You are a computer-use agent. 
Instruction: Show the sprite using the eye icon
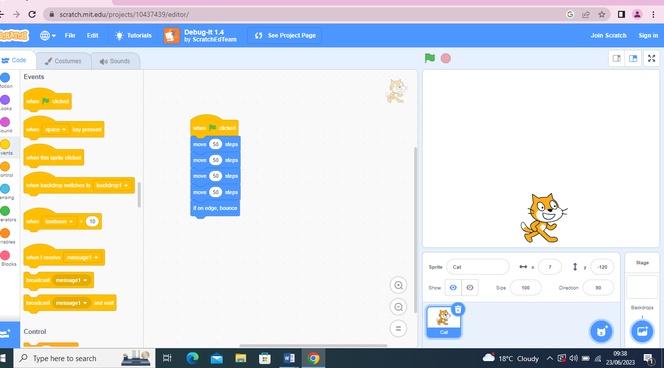[x=453, y=288]
